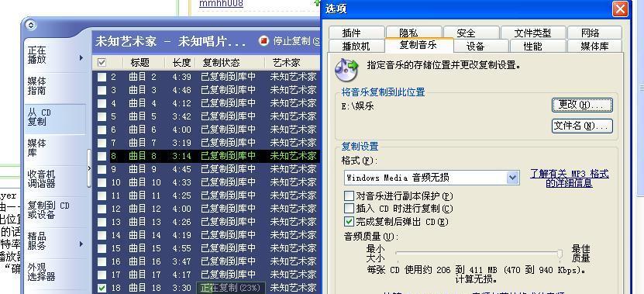The height and width of the screenshot is (294, 644).
Task: Click the sidebar collapse handle arrow
Action: (x=89, y=168)
